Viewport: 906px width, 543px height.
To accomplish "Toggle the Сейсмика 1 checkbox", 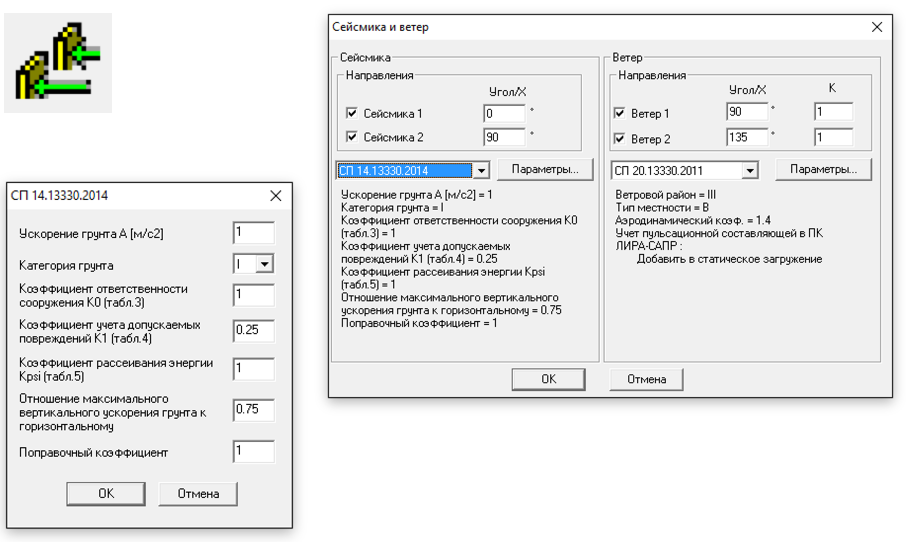I will coord(351,114).
